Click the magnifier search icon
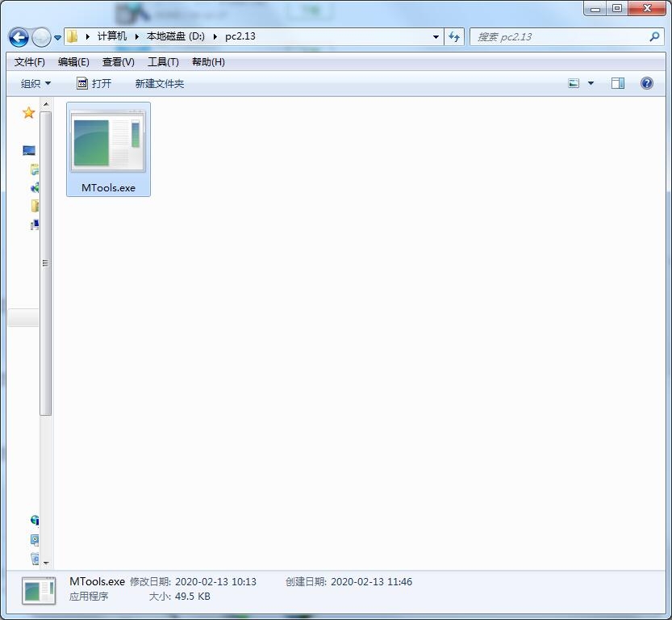This screenshot has width=672, height=620. pyautogui.click(x=654, y=37)
